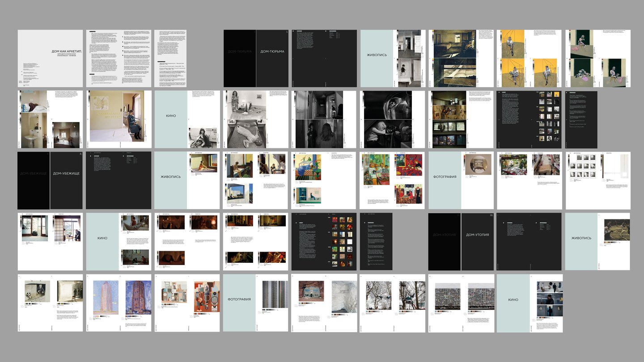Open the colour stills spread with lit apartment windows

(461, 119)
